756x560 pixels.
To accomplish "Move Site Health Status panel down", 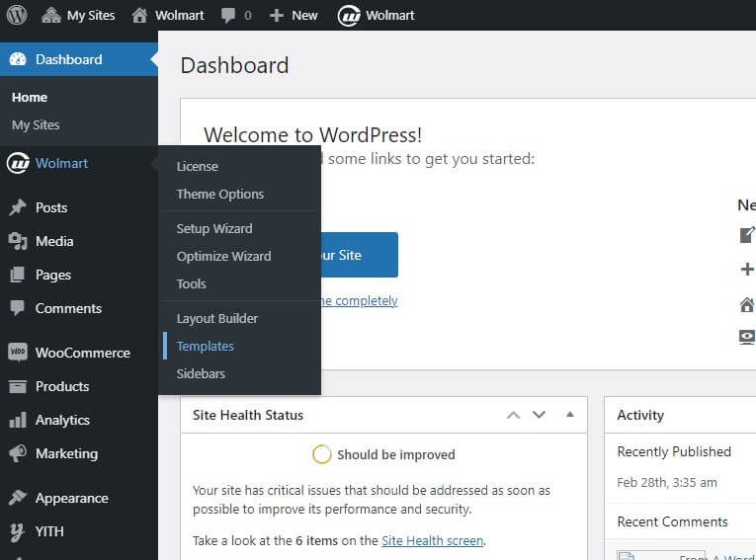I will [x=539, y=415].
